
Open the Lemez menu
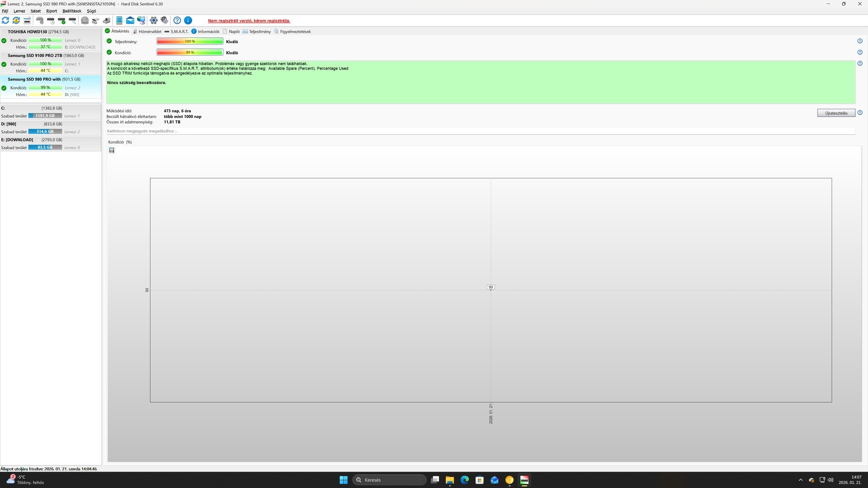pos(19,11)
